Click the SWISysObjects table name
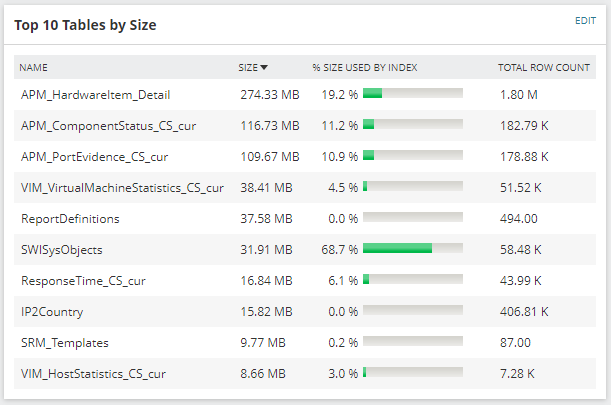 pos(62,250)
